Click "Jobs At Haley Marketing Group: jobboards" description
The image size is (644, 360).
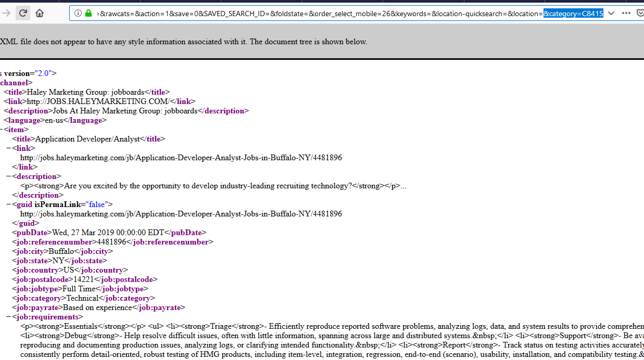[x=125, y=111]
